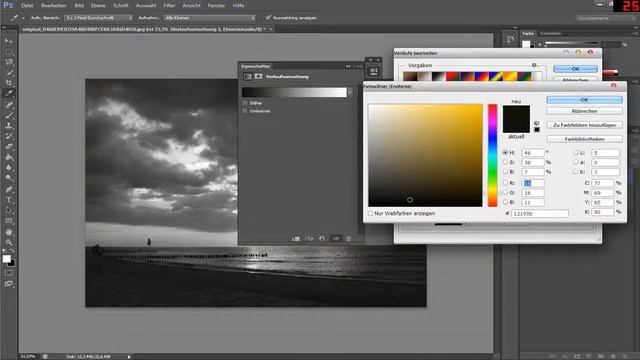Image resolution: width=640 pixels, height=360 pixels.
Task: Select the Eraser tool
Action: tap(9, 147)
